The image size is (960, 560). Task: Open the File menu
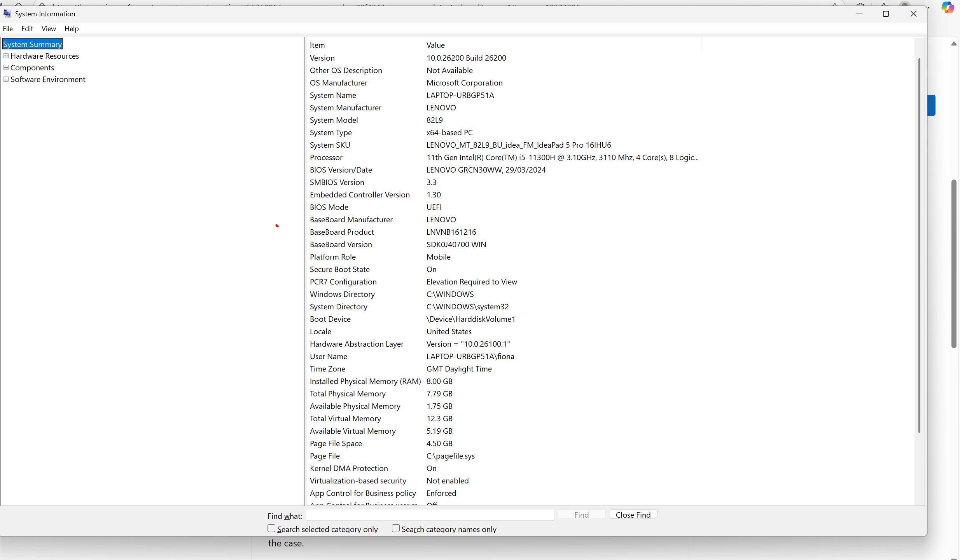coord(8,28)
